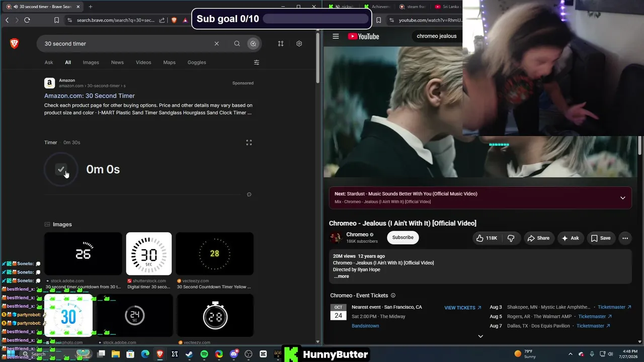The image size is (644, 362).
Task: Save the Chromeo video to playlist
Action: [x=600, y=238]
